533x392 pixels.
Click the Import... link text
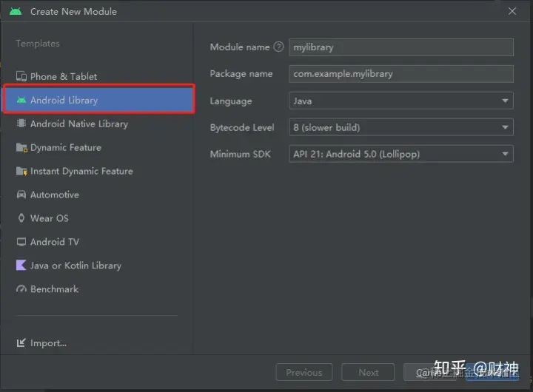point(49,343)
